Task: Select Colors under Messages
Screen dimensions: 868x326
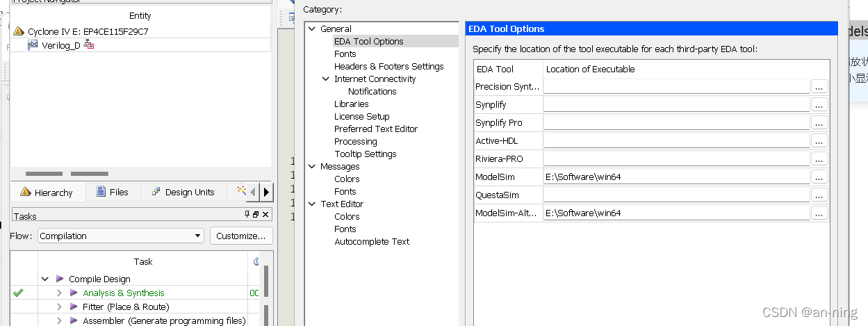Action: point(347,179)
